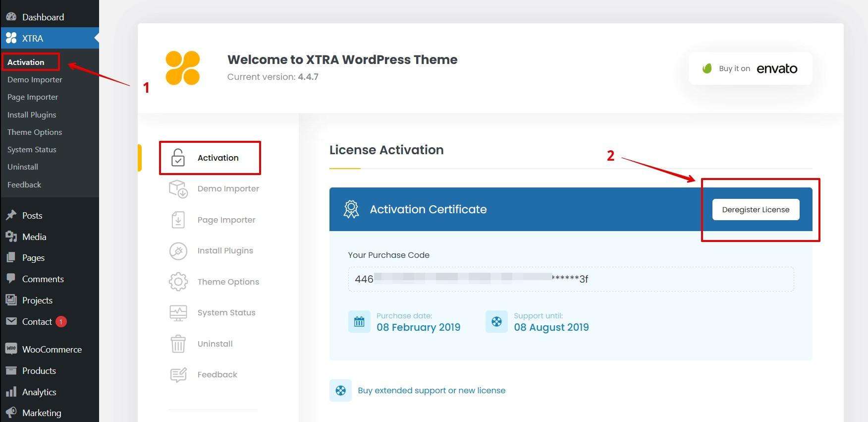Click the Activation padlock icon
The height and width of the screenshot is (422, 868).
178,158
